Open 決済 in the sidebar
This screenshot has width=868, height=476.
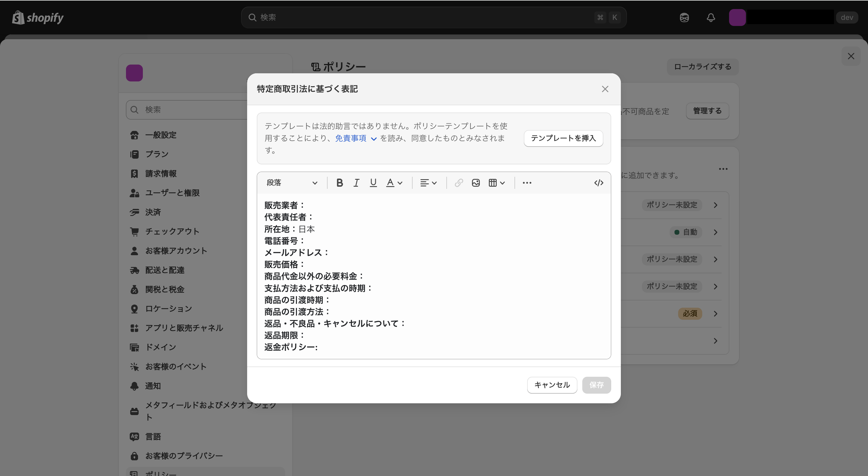(153, 212)
